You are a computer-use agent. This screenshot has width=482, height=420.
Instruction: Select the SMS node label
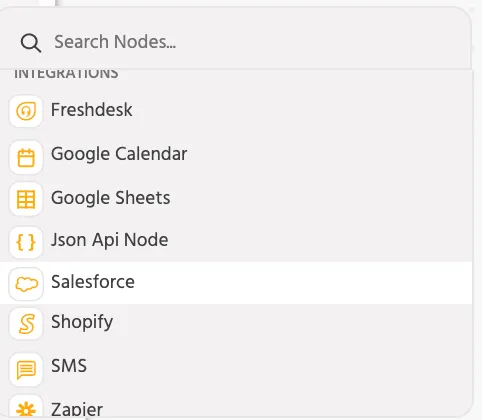point(69,366)
